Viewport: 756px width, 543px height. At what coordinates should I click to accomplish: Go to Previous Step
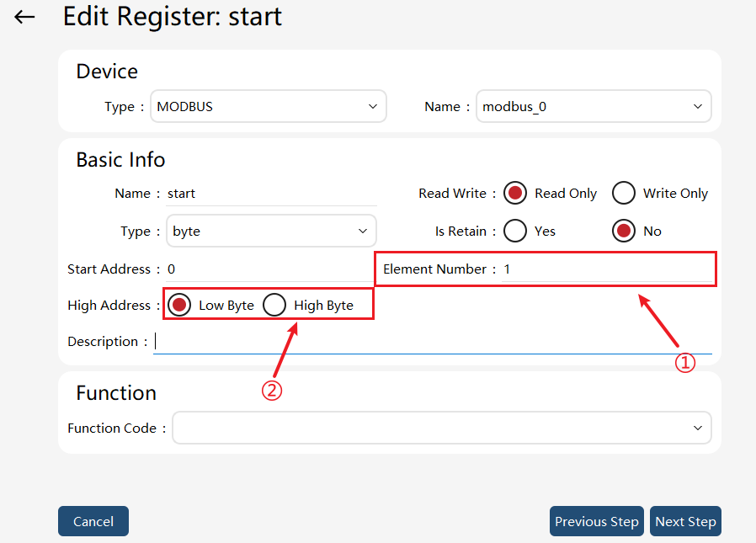pos(596,521)
